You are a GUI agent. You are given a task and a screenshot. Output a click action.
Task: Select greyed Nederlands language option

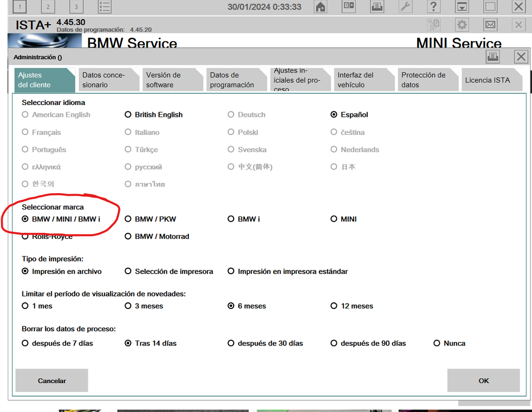[x=355, y=149]
